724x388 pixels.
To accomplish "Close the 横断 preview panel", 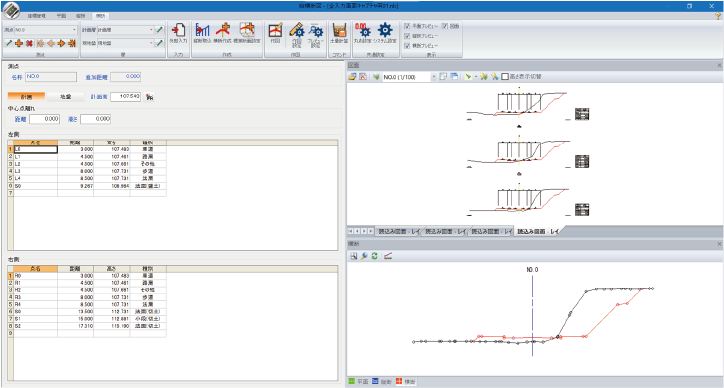I will coord(719,244).
